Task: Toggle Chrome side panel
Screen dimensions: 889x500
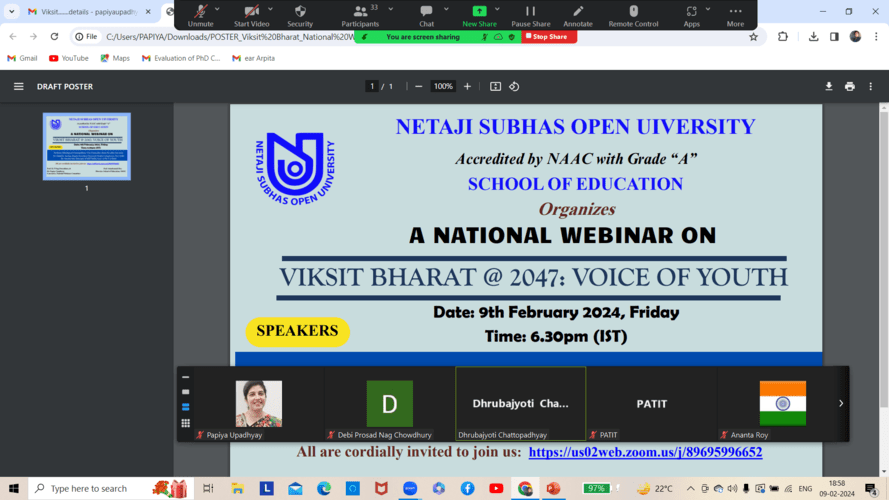Action: (835, 37)
